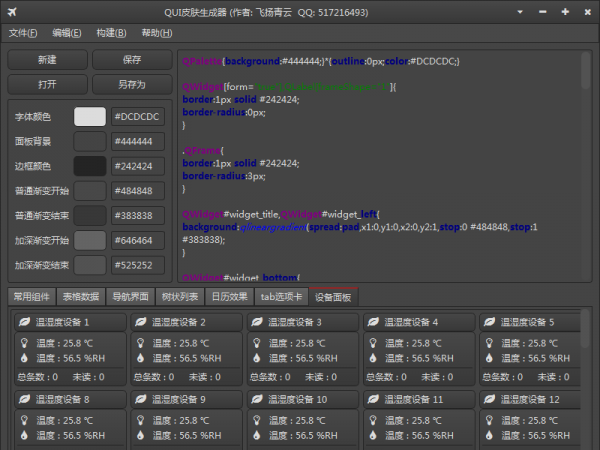Click the 新建 button
Image resolution: width=600 pixels, height=450 pixels.
[47, 60]
